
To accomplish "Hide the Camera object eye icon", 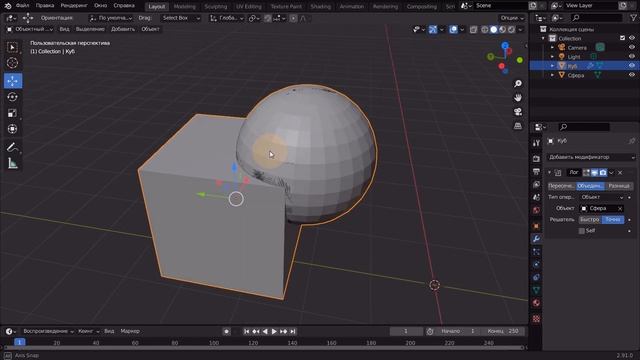I will coord(632,47).
